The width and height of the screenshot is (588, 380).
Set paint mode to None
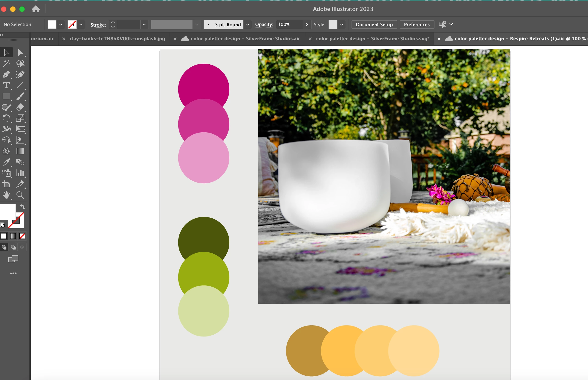(22, 236)
